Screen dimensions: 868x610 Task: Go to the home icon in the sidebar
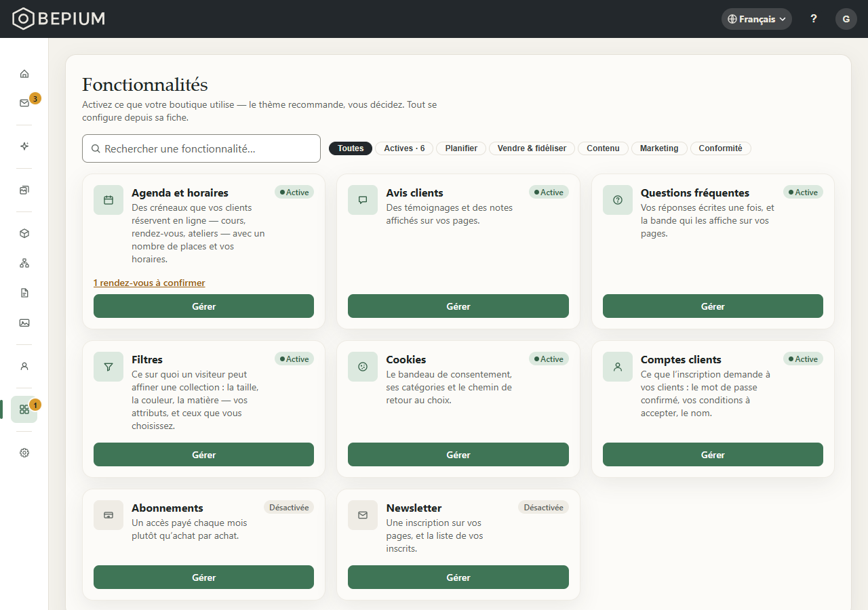pyautogui.click(x=24, y=74)
